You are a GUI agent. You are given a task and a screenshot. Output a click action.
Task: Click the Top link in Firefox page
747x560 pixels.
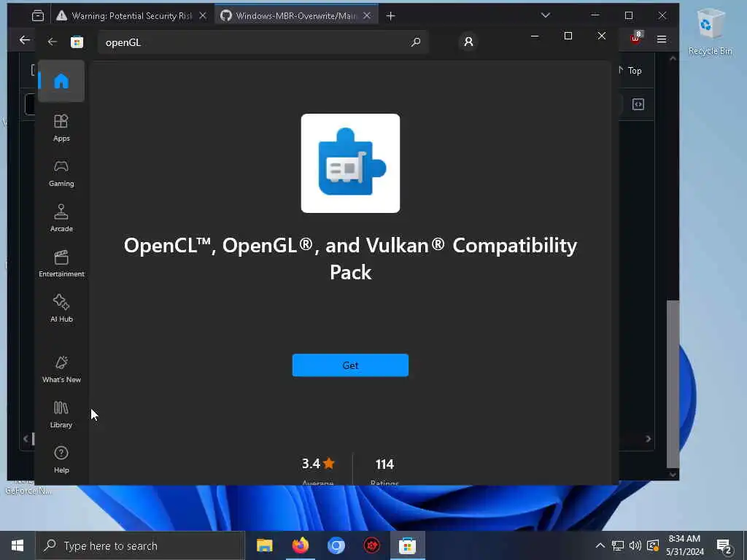[635, 71]
